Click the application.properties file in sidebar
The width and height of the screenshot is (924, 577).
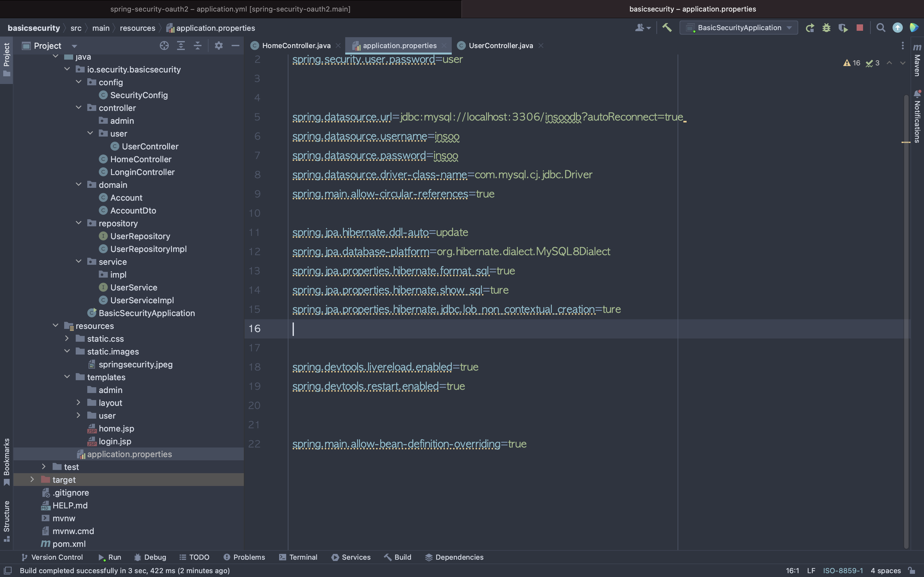(x=129, y=454)
